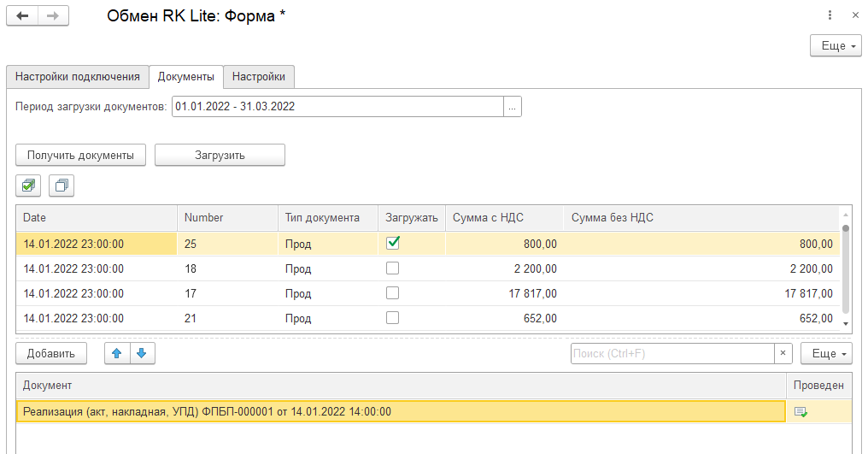Open the Настройки tab
868x454 pixels.
coord(259,77)
